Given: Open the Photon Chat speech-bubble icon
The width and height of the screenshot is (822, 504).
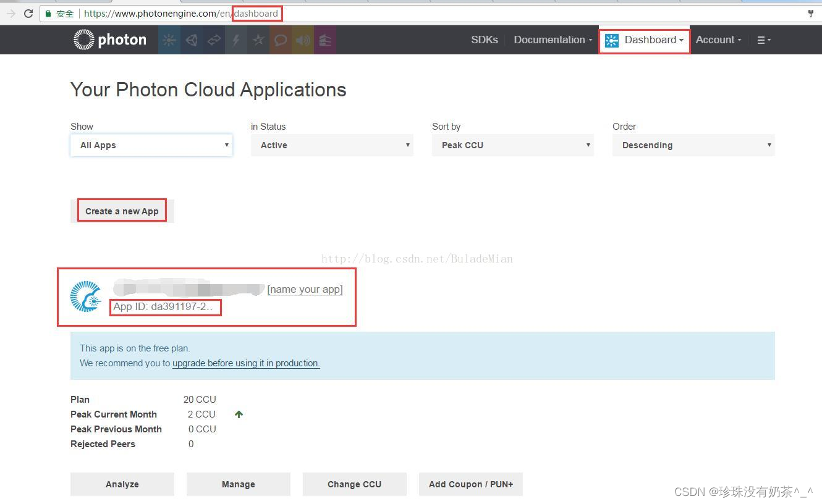Looking at the screenshot, I should 281,40.
